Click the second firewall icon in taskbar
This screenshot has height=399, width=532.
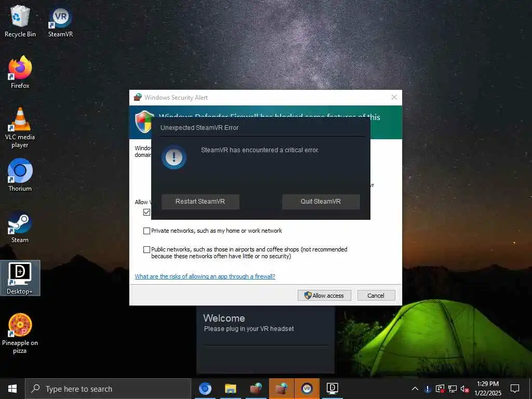(x=281, y=389)
